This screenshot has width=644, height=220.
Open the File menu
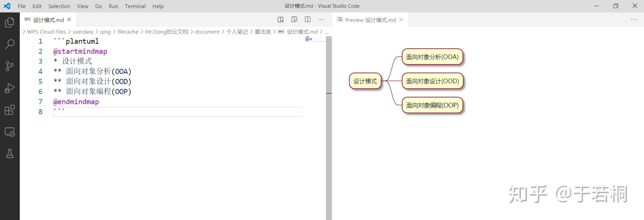coord(21,6)
